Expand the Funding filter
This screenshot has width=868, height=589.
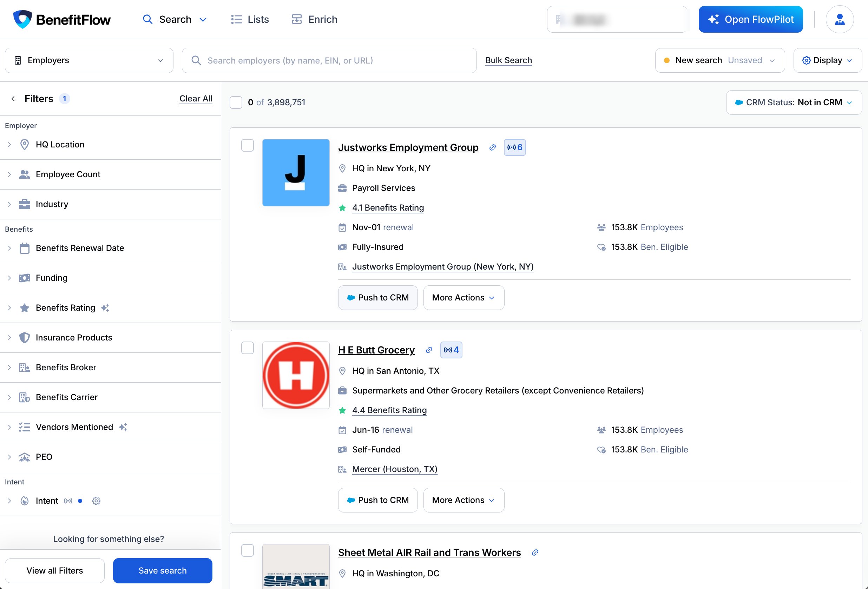[110, 278]
